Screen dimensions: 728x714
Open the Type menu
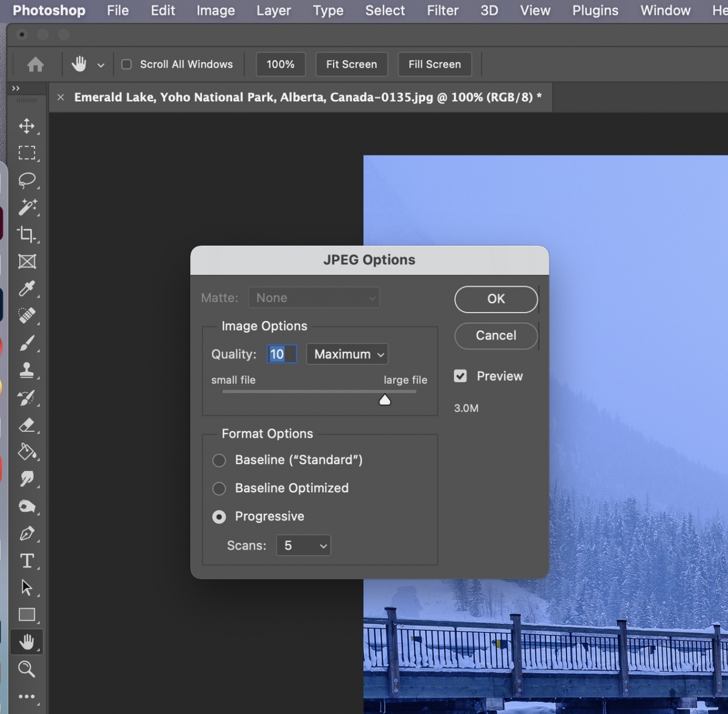click(x=328, y=10)
